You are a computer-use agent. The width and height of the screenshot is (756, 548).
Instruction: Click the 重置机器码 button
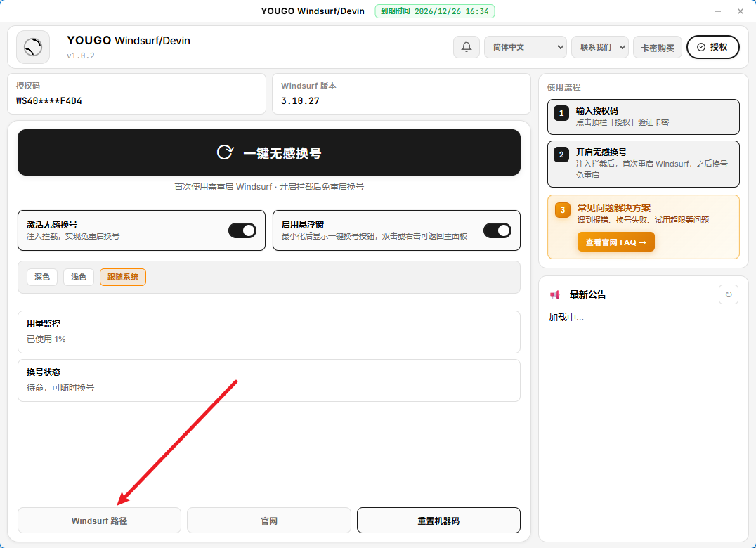pyautogui.click(x=438, y=521)
